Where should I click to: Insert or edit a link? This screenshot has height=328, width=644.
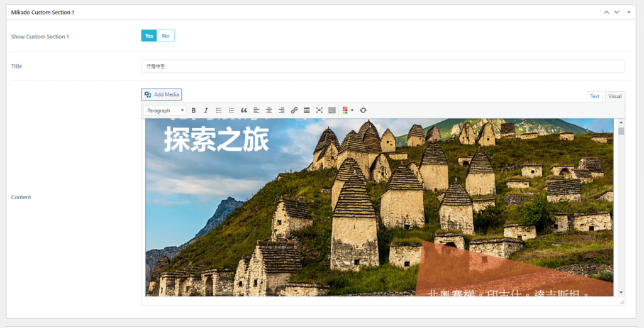pos(294,111)
